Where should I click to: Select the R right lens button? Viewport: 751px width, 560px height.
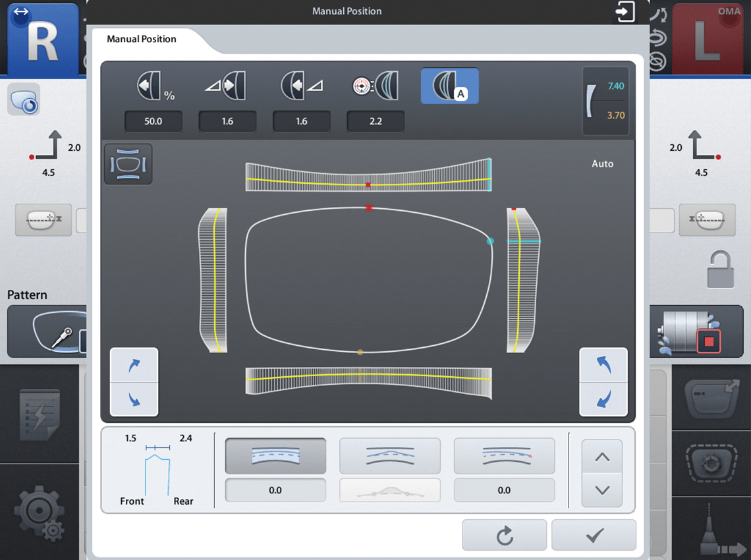coord(43,40)
